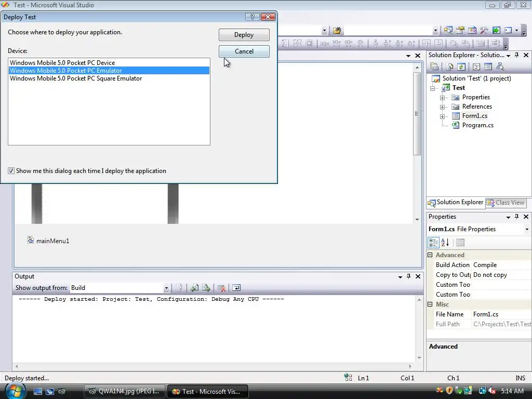
Task: Click View Class Diagram icon in Solution Explorer
Action: [500, 67]
